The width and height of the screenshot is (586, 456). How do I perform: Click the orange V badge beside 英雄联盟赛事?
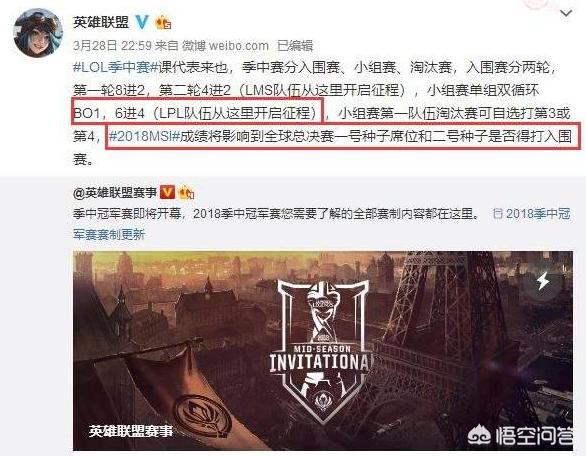pos(167,192)
